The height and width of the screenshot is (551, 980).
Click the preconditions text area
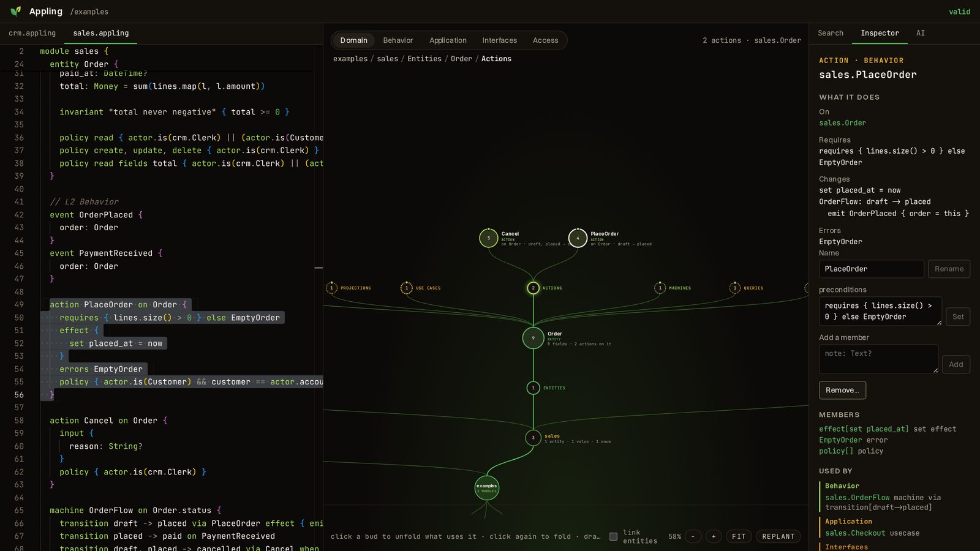[880, 311]
